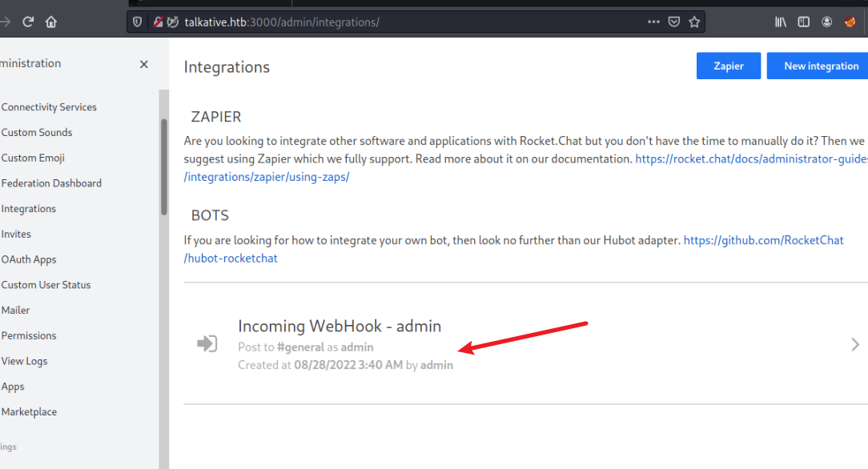The height and width of the screenshot is (469, 868).
Task: Open the hubot-rocketchat GitHub link
Action: pyautogui.click(x=763, y=241)
